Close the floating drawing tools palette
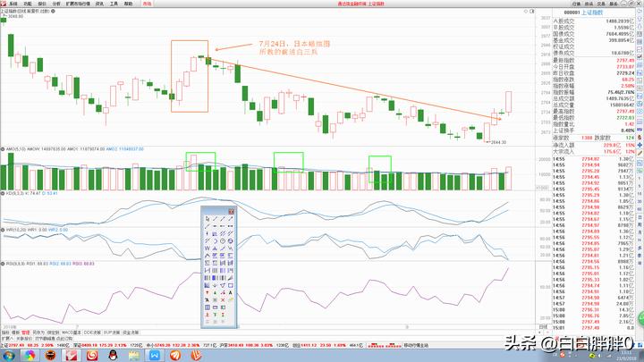The height and width of the screenshot is (362, 644). [232, 211]
